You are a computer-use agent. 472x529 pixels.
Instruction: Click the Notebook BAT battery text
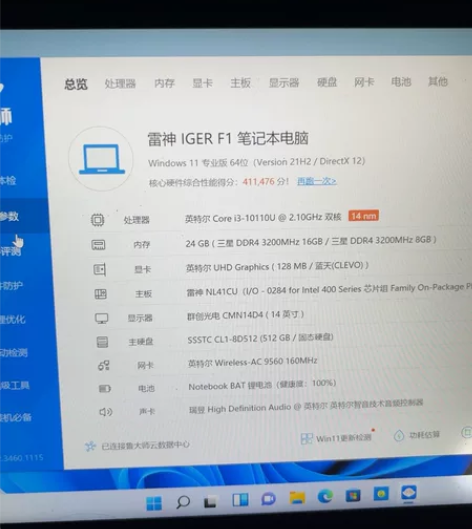coord(262,385)
